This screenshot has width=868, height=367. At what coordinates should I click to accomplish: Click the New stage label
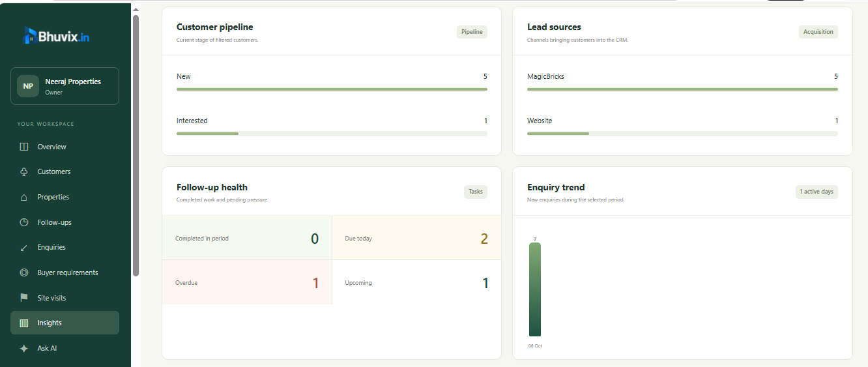point(184,76)
